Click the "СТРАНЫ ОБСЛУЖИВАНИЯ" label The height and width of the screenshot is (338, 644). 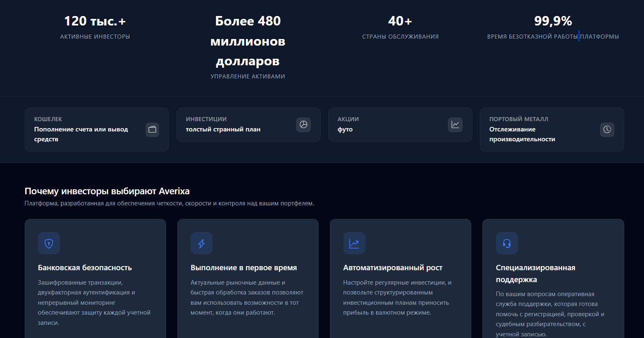[x=401, y=37]
